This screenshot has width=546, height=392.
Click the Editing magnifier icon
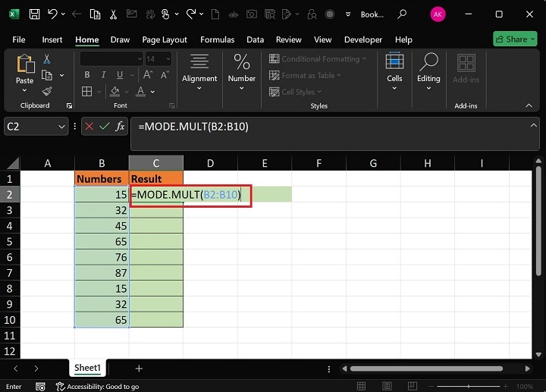pos(428,62)
